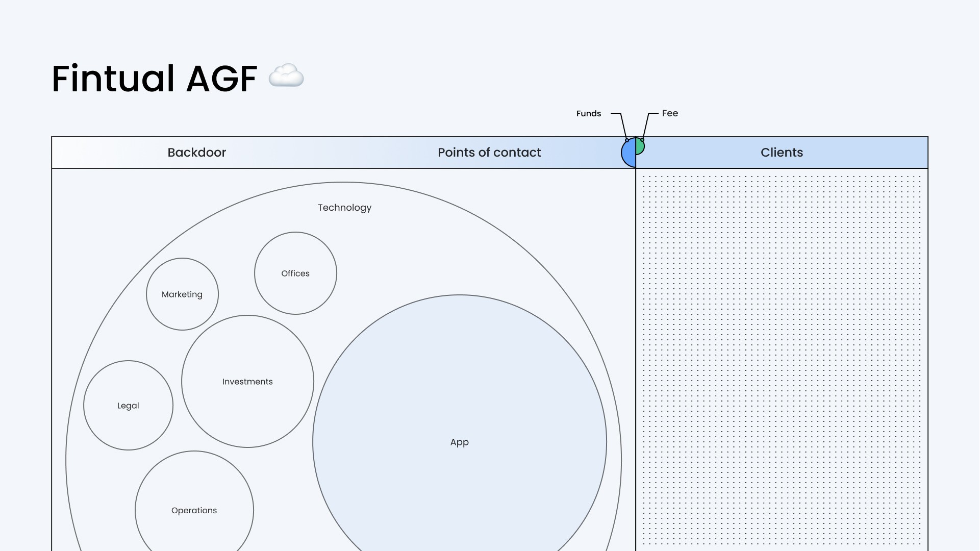Click the Funds label
Screen dimensions: 980x551
click(589, 113)
